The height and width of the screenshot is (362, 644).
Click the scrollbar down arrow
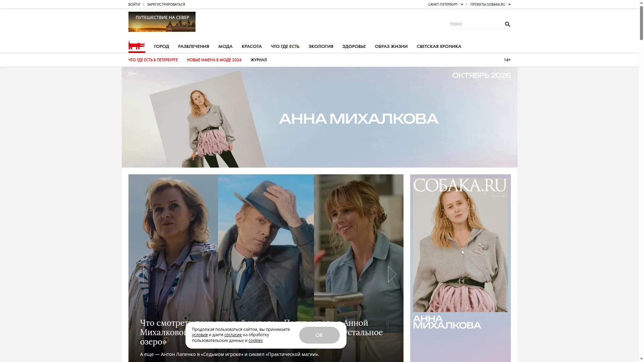coord(641,359)
